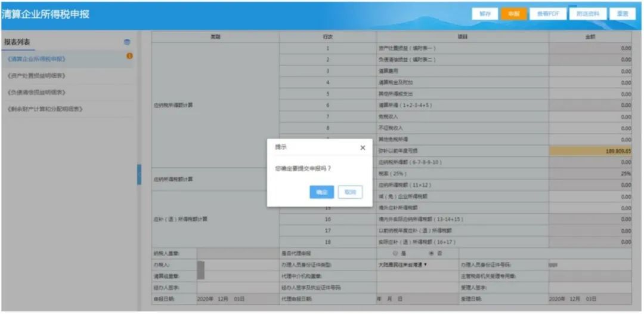Click the 查看PDF button
644x314 pixels.
coord(547,14)
